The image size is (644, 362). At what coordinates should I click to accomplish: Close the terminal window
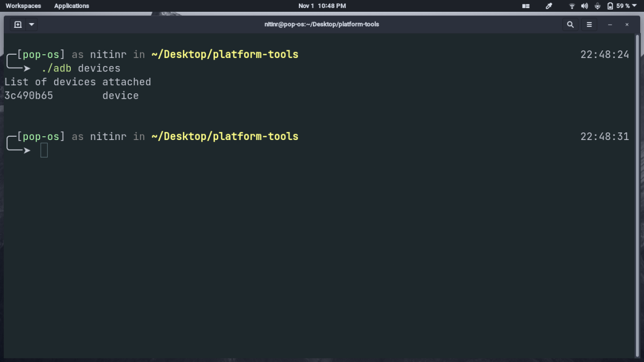(x=627, y=24)
